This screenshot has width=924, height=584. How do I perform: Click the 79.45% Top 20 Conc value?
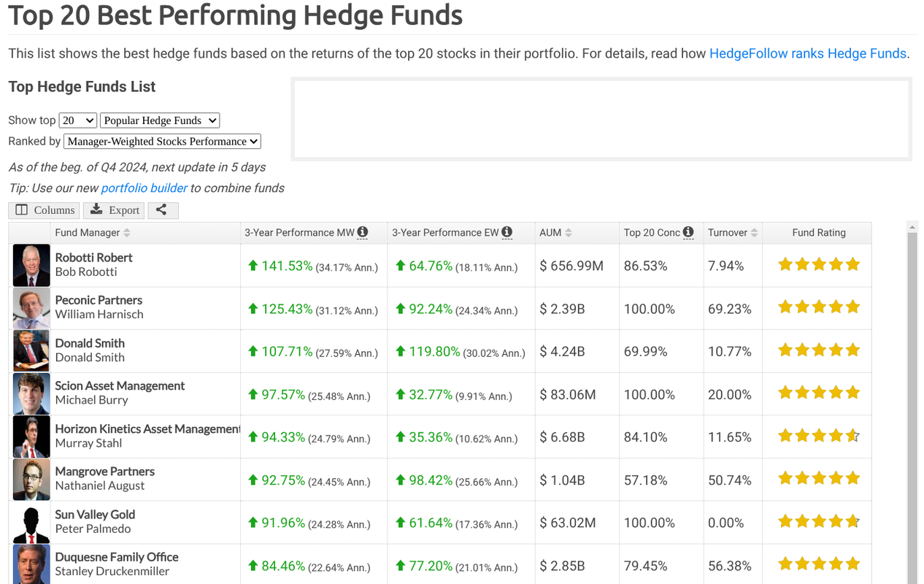[x=646, y=566]
